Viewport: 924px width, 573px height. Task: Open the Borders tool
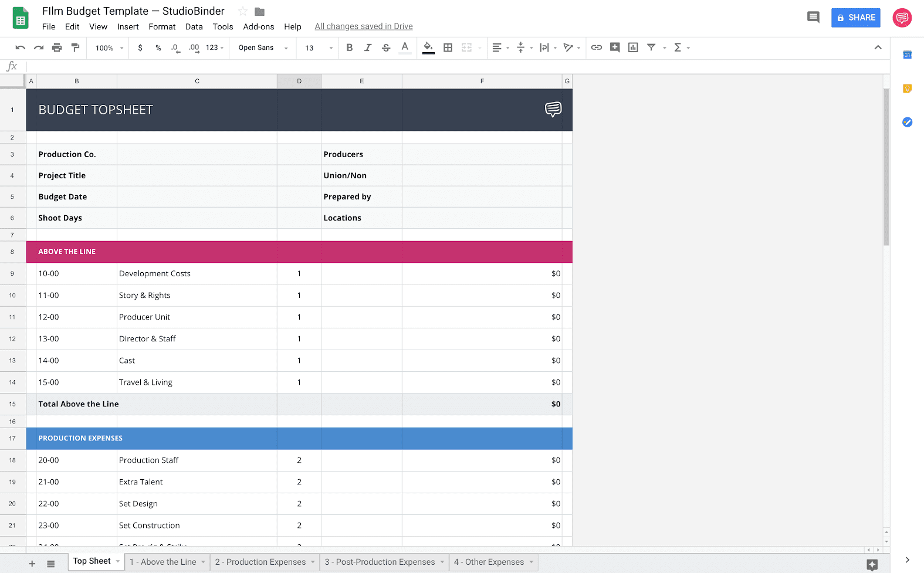(x=448, y=48)
